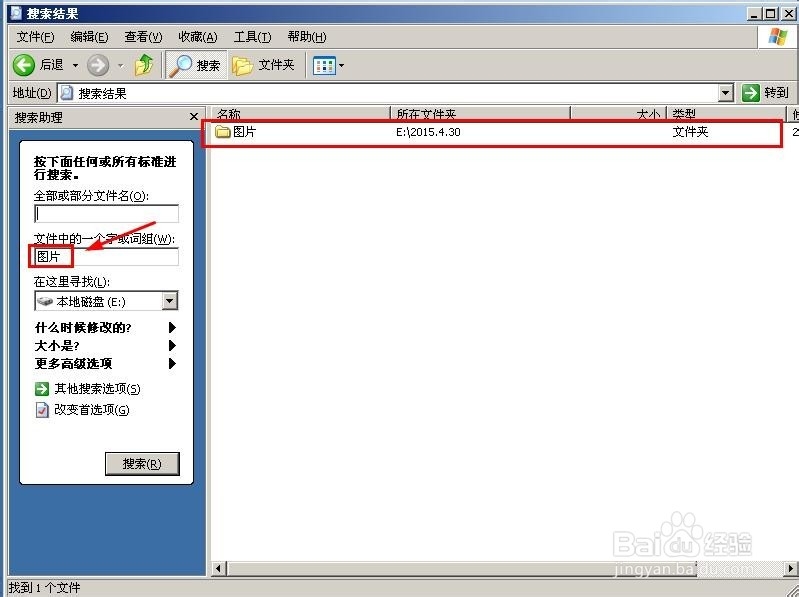Image resolution: width=799 pixels, height=597 pixels.
Task: Open the 收藏(A) menu
Action: 198,37
